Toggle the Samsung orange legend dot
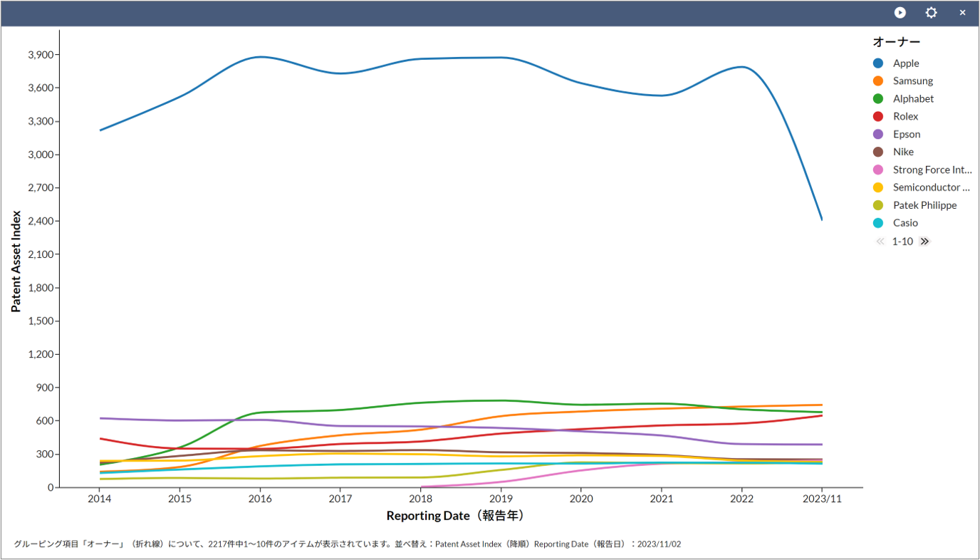This screenshot has width=980, height=560. click(x=878, y=81)
